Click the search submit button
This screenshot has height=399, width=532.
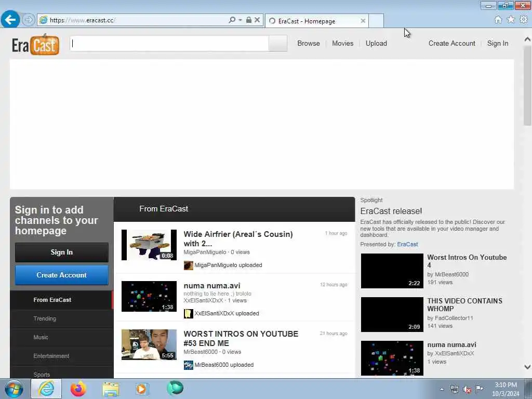coord(278,44)
